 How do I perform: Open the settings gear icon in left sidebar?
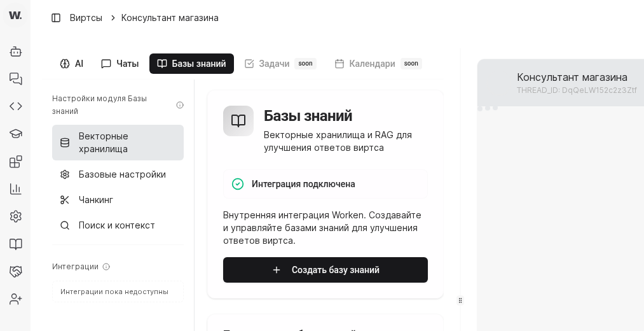click(x=16, y=216)
